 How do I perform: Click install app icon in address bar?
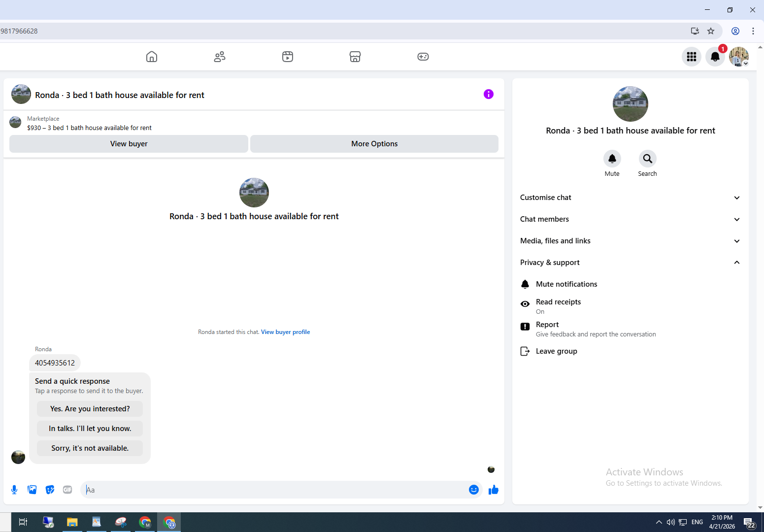(695, 31)
